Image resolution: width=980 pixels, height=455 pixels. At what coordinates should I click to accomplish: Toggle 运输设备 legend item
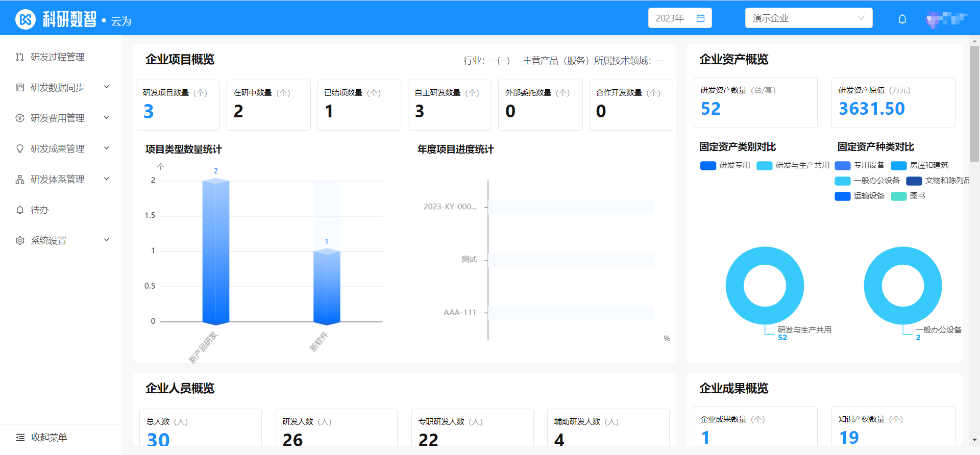coord(860,196)
